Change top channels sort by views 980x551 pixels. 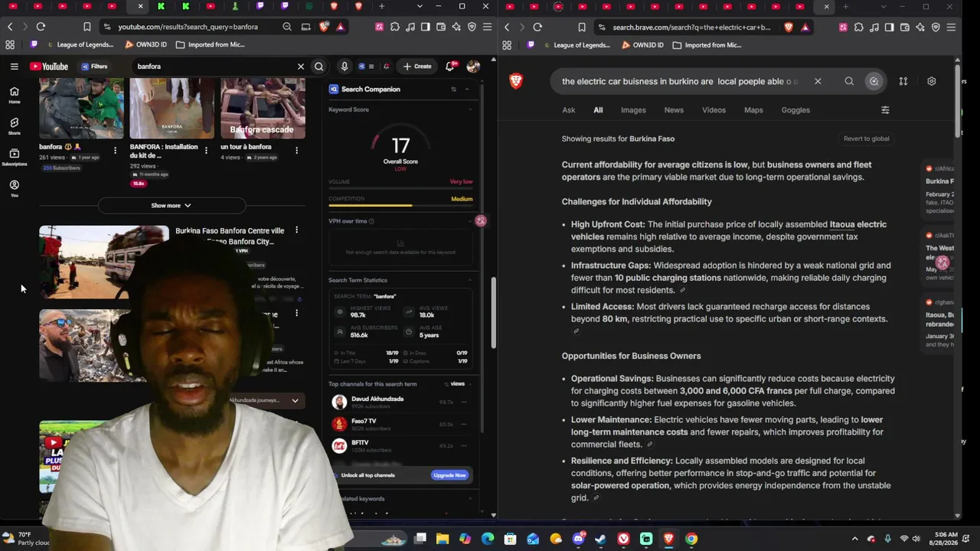click(455, 384)
